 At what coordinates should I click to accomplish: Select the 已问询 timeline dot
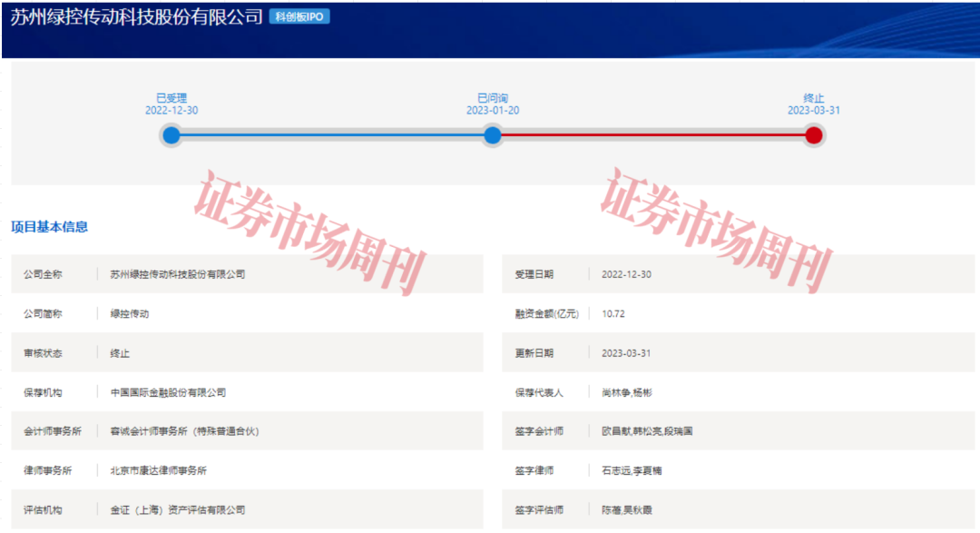[493, 134]
